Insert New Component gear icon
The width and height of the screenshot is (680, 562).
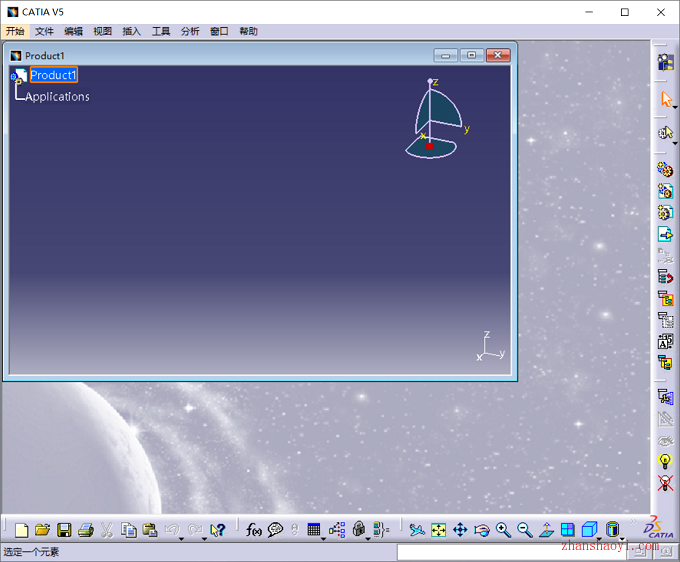pyautogui.click(x=665, y=170)
